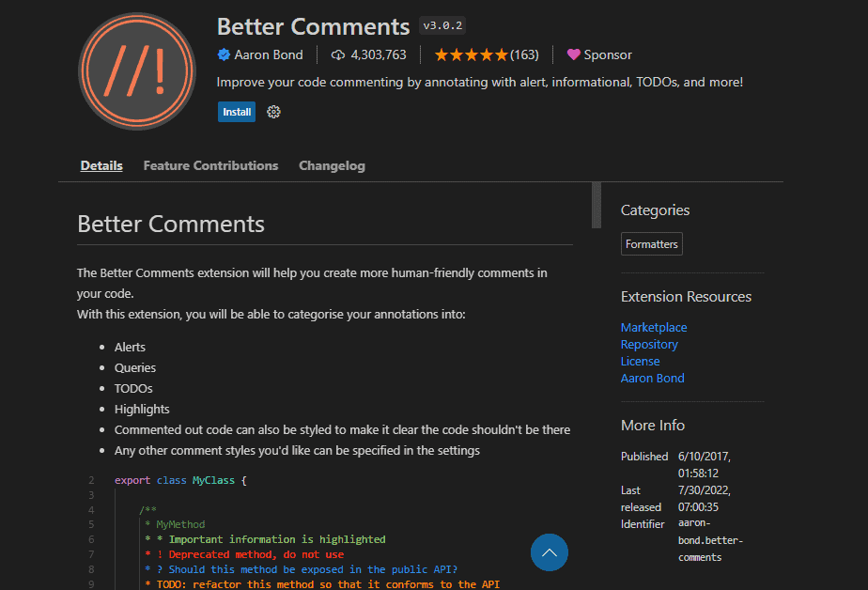Click the 'The Better Comments extension will help' paragraph
The height and width of the screenshot is (590, 868).
(x=312, y=284)
